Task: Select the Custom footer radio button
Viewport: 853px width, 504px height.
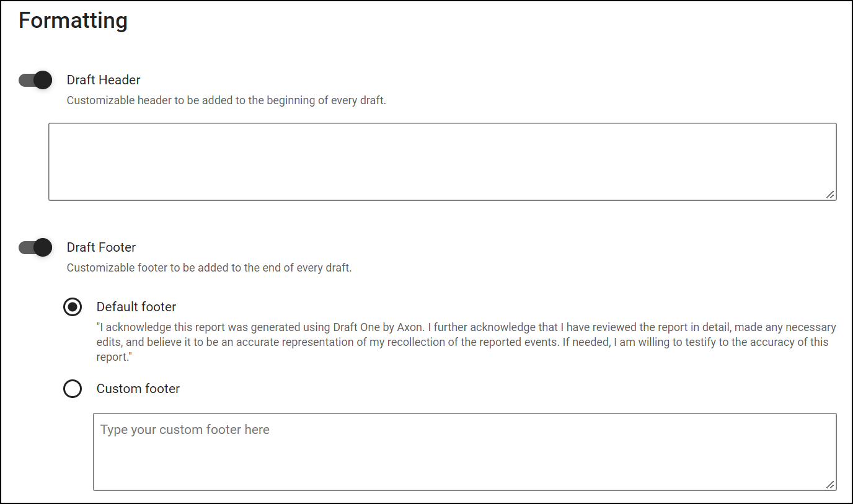Action: click(73, 389)
